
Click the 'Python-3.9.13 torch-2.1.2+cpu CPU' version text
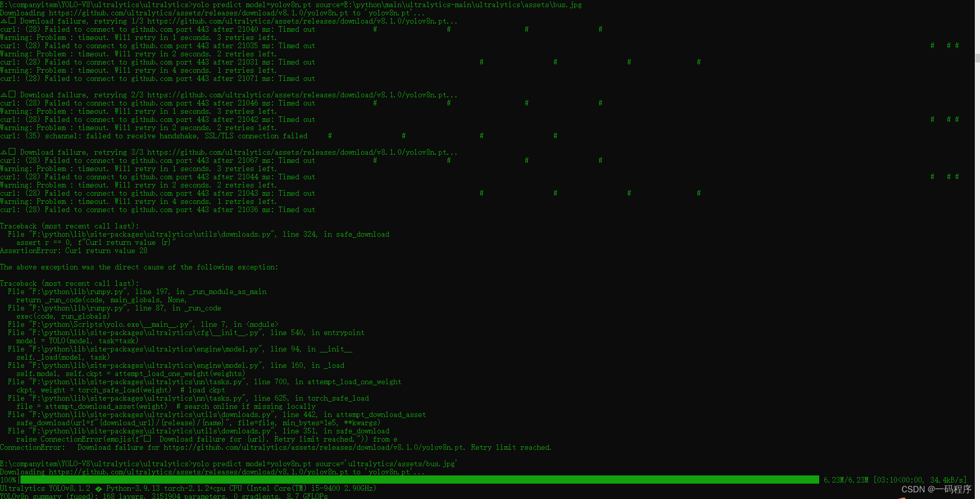coord(174,488)
